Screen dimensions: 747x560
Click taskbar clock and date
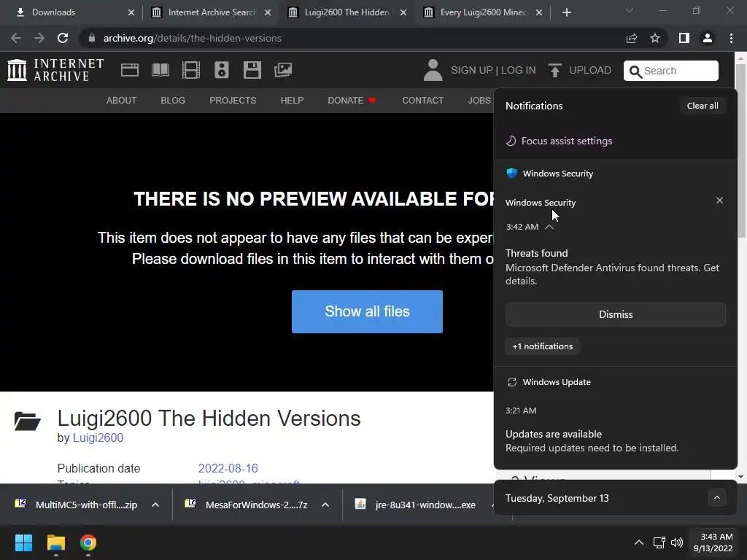[x=713, y=542]
